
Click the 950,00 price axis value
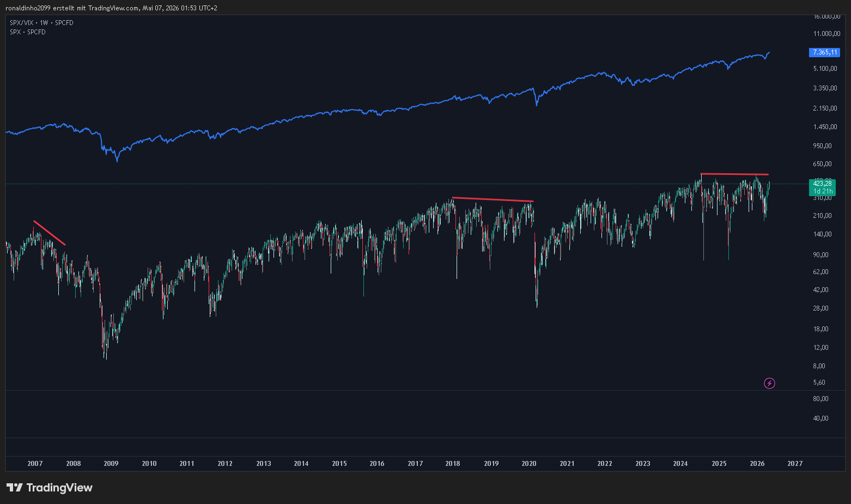[x=823, y=146]
